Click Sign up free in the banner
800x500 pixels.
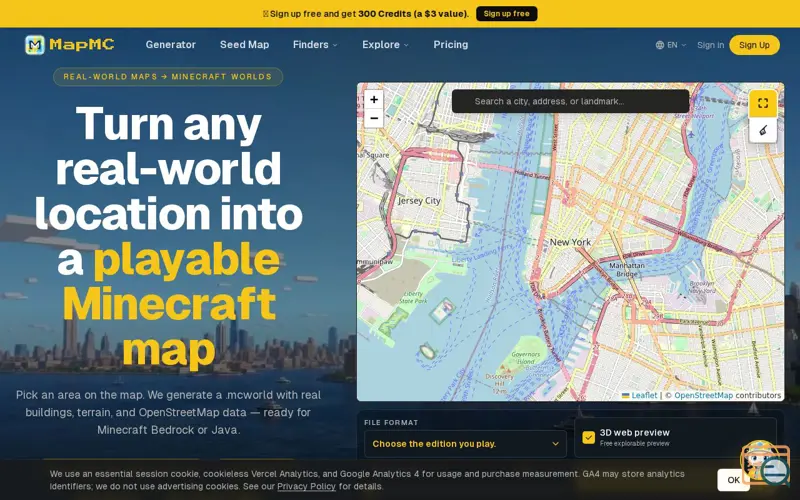(x=506, y=14)
